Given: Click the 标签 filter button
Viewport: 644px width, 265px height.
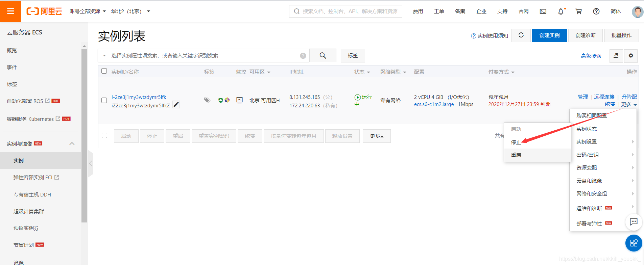Looking at the screenshot, I should click(353, 56).
